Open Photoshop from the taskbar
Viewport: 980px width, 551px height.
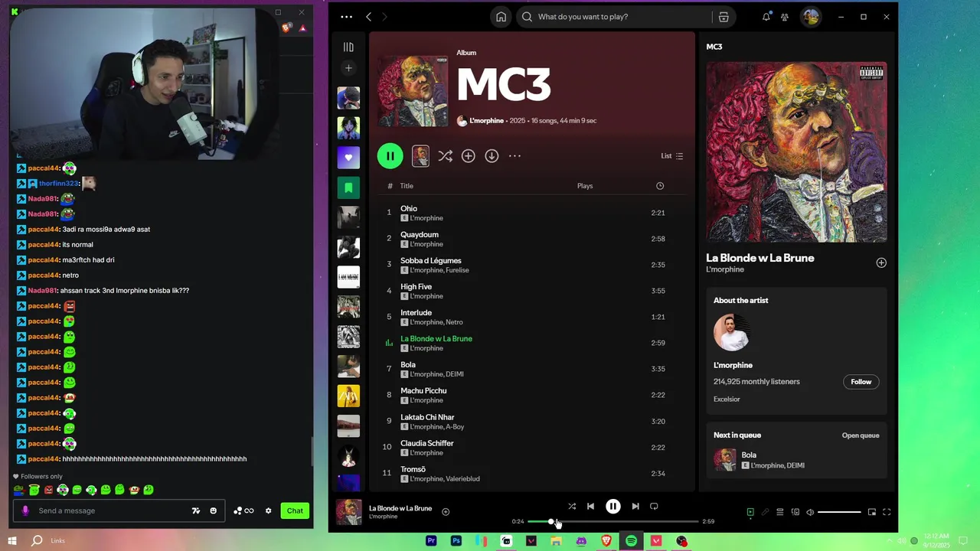(456, 541)
